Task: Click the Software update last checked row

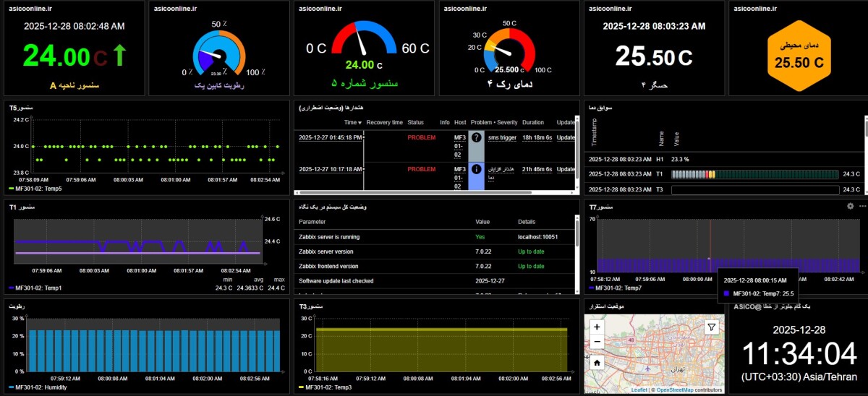Action: point(434,280)
